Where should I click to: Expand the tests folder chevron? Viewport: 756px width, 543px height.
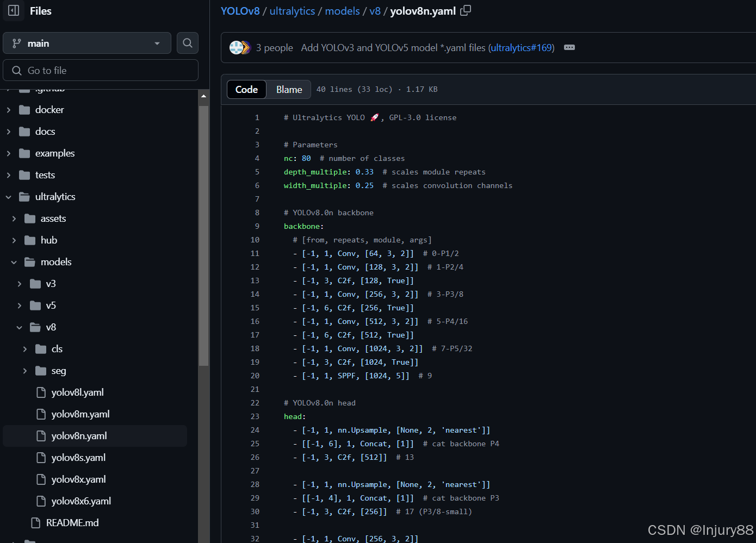[x=9, y=175]
